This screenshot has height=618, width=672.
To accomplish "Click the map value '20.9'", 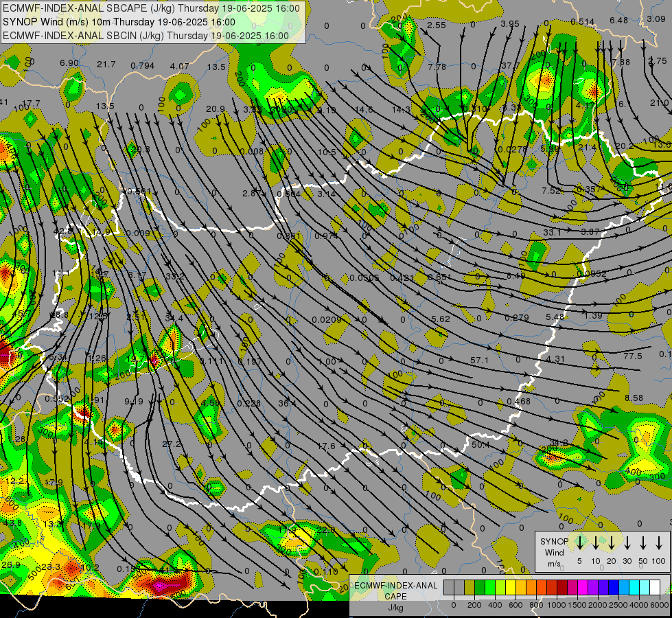I will (x=215, y=109).
